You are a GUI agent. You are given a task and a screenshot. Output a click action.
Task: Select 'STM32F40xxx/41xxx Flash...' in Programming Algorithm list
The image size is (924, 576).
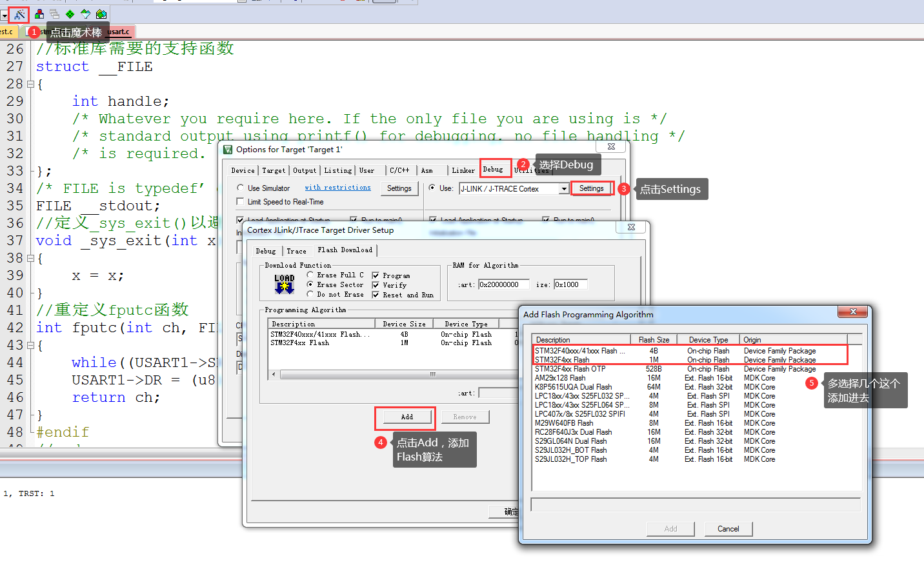tap(394, 334)
